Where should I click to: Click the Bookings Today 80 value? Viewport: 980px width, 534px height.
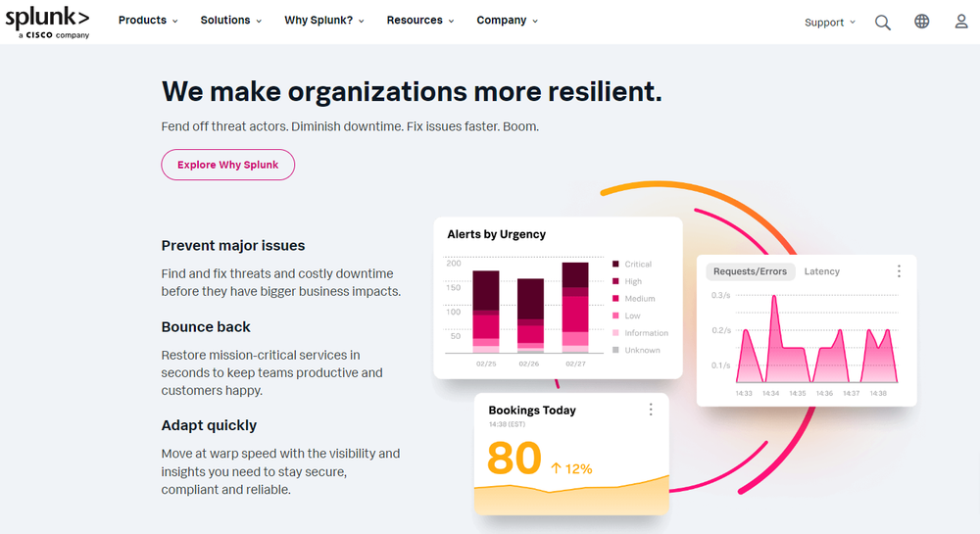point(514,459)
